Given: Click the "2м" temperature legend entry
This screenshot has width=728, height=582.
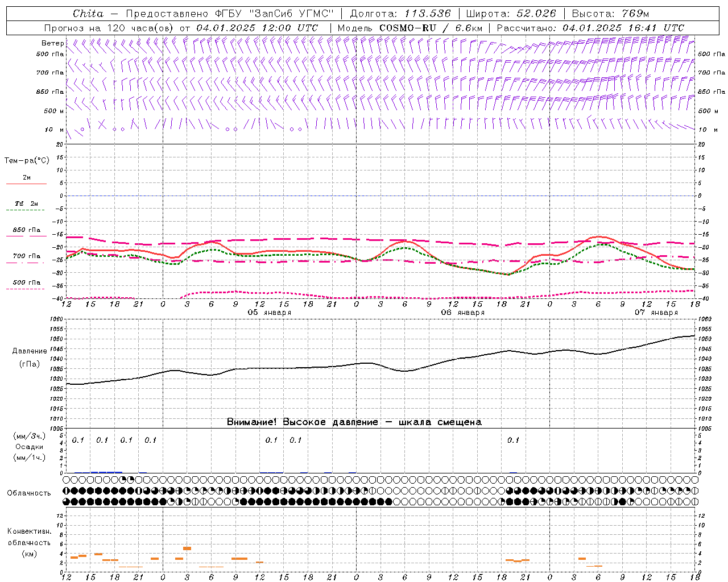Looking at the screenshot, I should click(x=27, y=177).
